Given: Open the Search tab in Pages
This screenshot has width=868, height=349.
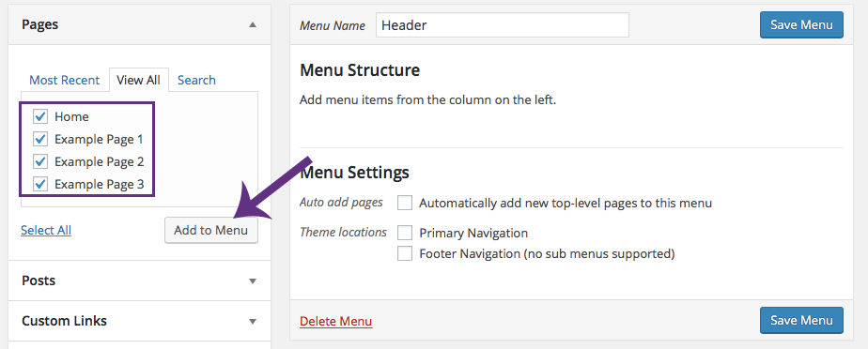Looking at the screenshot, I should click(x=196, y=80).
